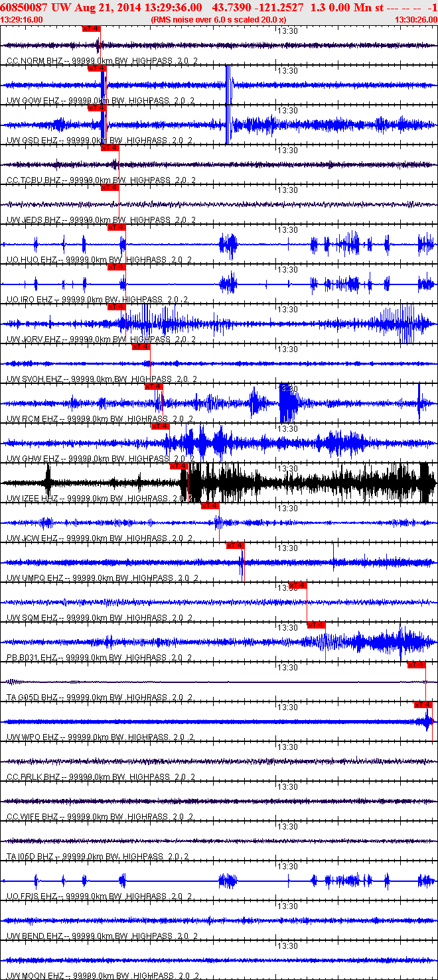Image resolution: width=438 pixels, height=980 pixels.
Task: Click the red pick flag on the UW.OOW trace
Action: [98, 68]
